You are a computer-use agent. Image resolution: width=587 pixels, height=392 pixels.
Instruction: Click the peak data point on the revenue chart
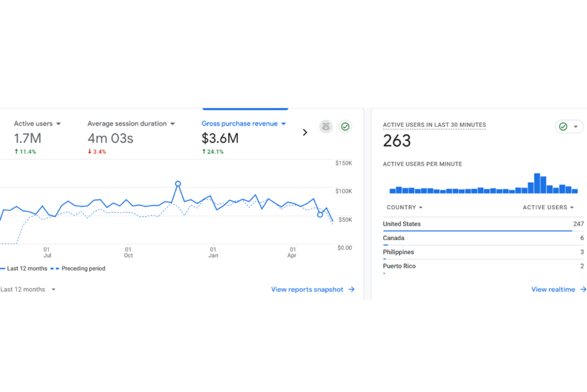pos(178,184)
